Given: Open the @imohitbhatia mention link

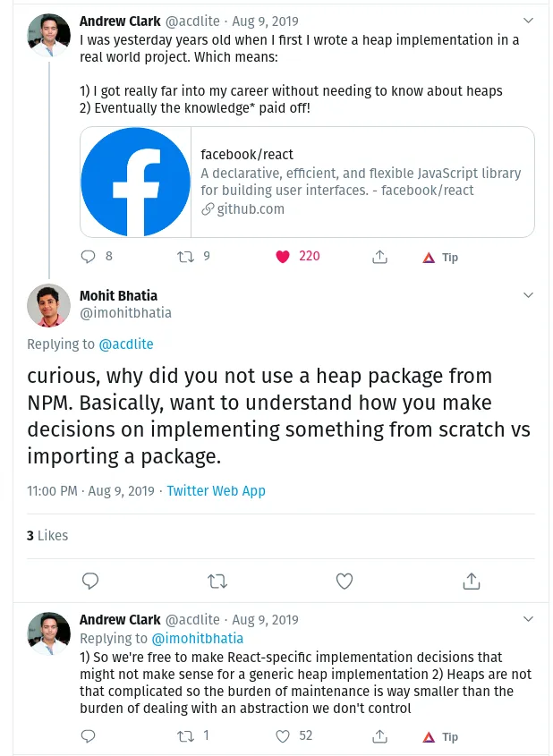Looking at the screenshot, I should click(197, 639).
